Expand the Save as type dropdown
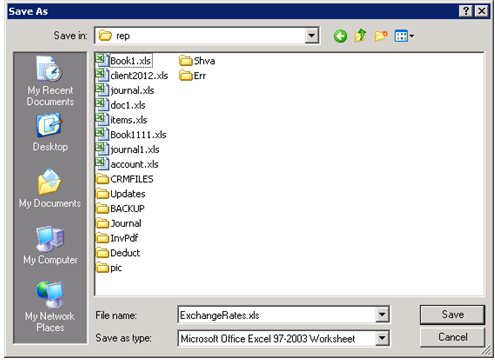The height and width of the screenshot is (360, 495). [382, 338]
